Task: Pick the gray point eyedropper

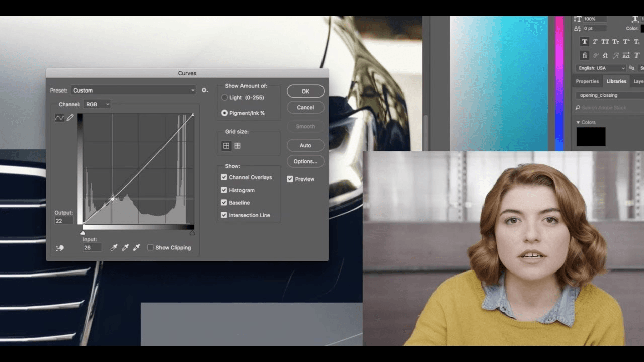Action: (125, 247)
